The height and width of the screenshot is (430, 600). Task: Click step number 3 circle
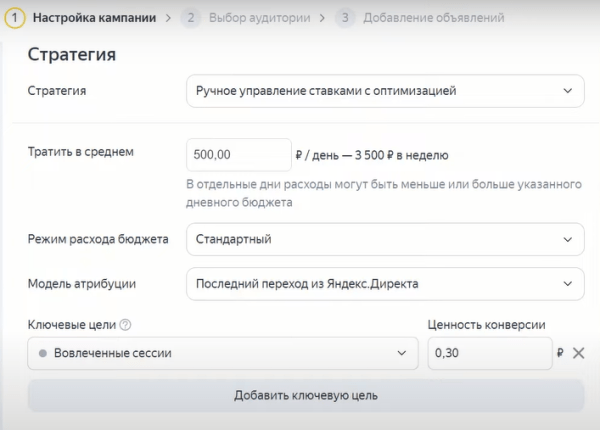pos(345,18)
